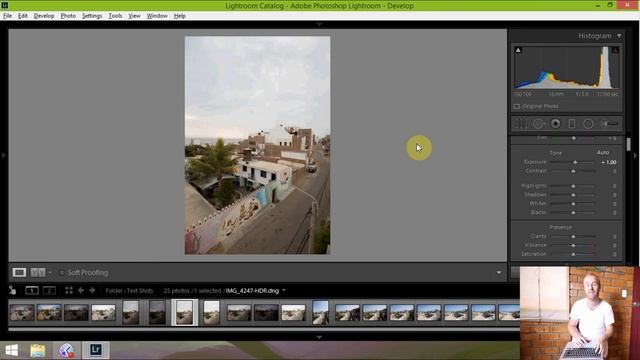Open the Photo menu
The width and height of the screenshot is (640, 360).
(x=68, y=16)
